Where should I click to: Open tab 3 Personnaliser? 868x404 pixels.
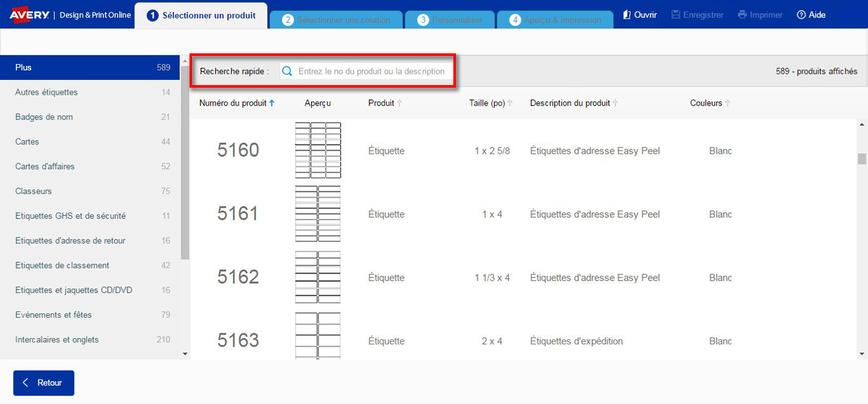[450, 20]
